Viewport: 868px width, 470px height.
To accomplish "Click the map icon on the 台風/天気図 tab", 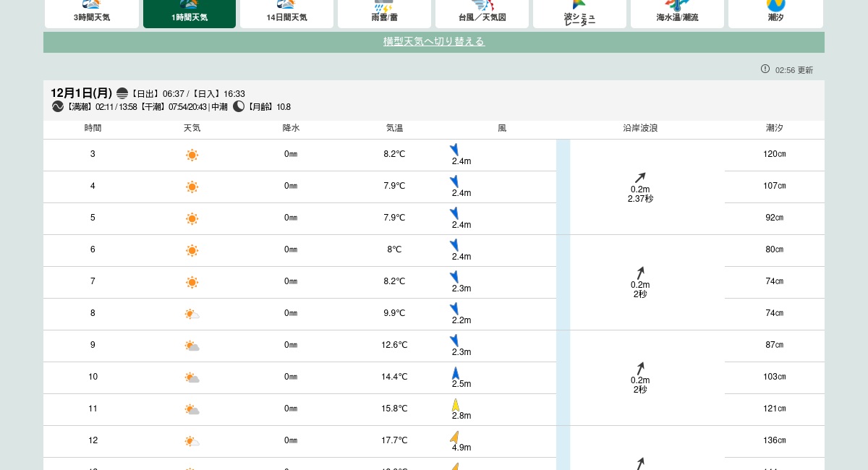I will coord(482,6).
